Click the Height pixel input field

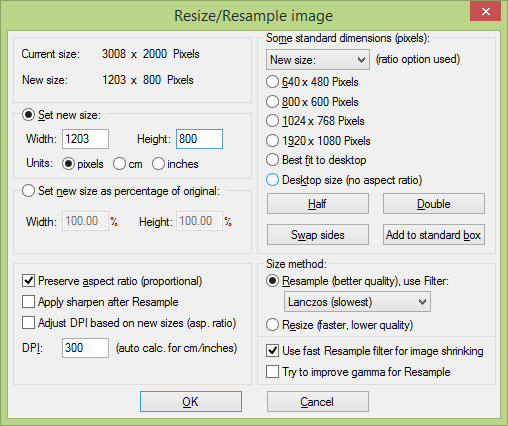pos(199,139)
